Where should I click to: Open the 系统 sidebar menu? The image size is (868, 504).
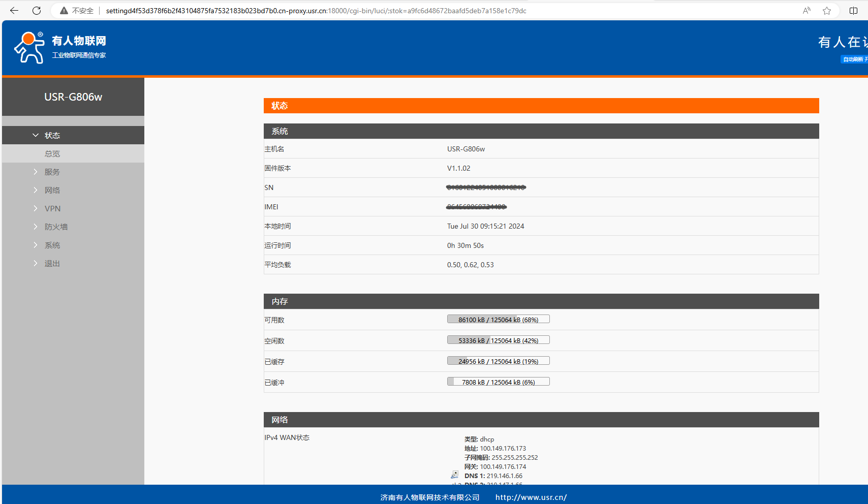point(52,245)
